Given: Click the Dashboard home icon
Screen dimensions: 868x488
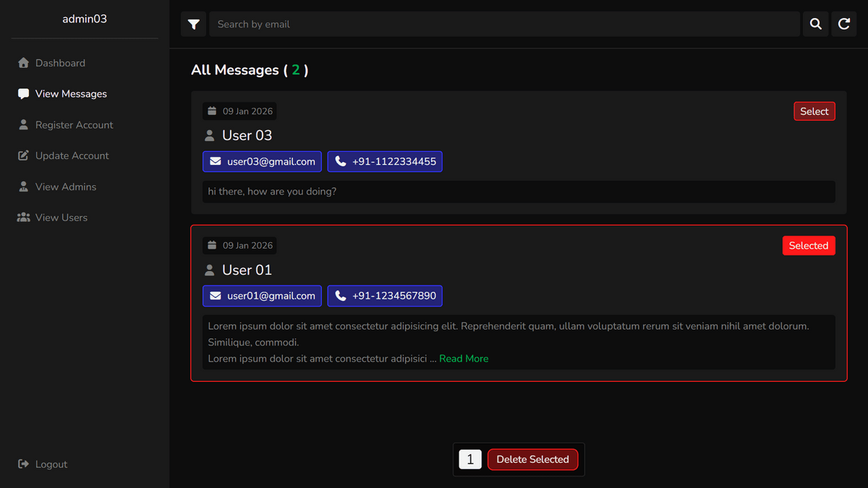Looking at the screenshot, I should [23, 63].
